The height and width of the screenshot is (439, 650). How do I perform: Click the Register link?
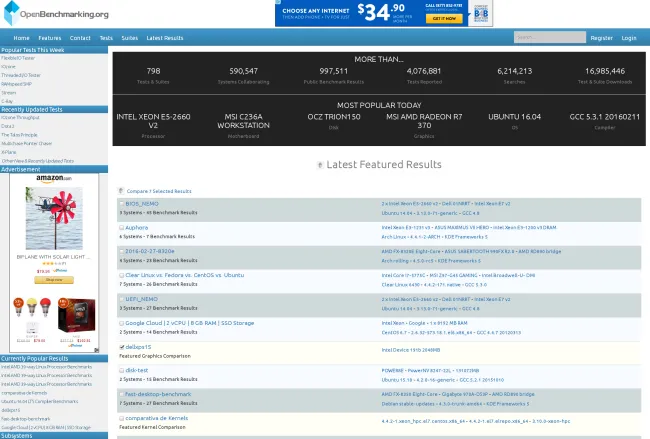click(601, 38)
